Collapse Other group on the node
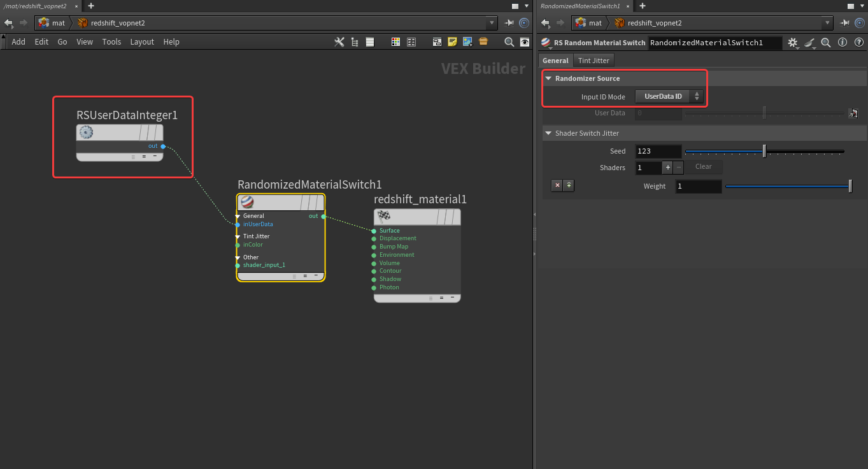868x469 pixels. pos(238,257)
